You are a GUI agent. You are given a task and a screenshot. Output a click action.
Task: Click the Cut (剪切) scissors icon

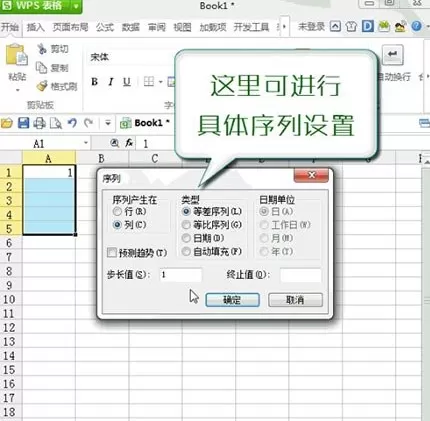(42, 49)
